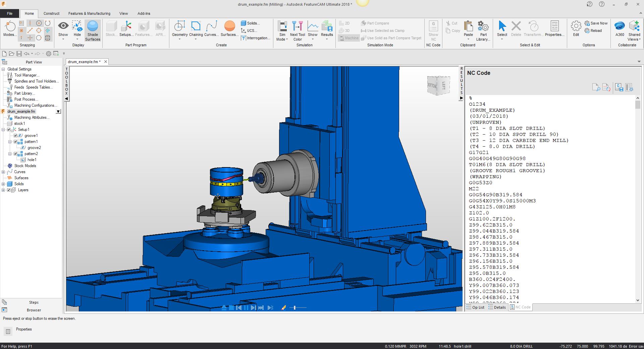This screenshot has width=644, height=349.
Task: Switch to the Construct ribbon tab
Action: pyautogui.click(x=51, y=13)
